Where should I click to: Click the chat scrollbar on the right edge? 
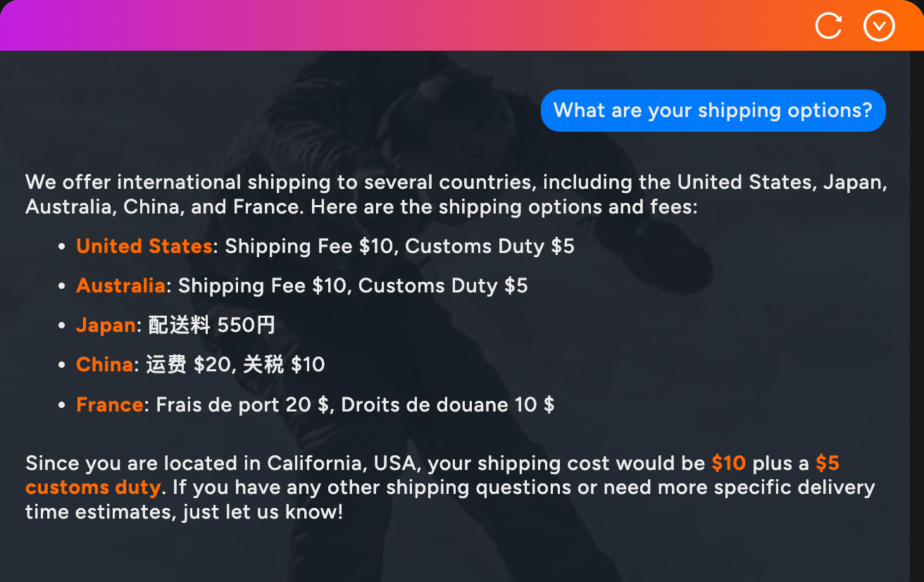(916, 317)
